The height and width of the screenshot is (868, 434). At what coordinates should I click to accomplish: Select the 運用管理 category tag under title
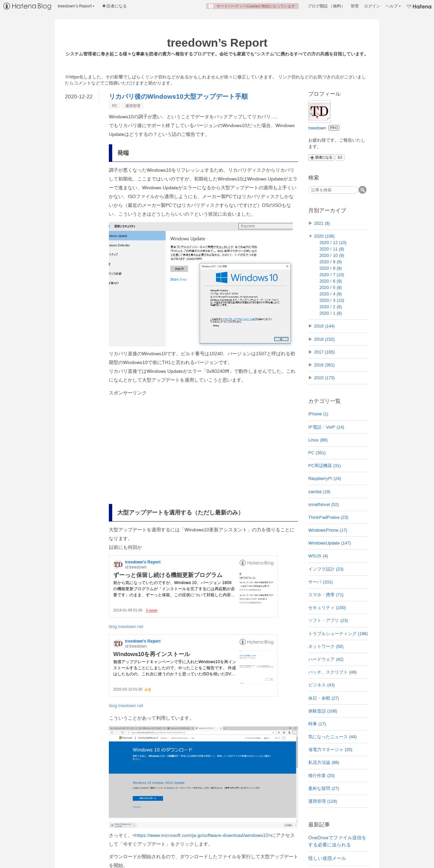click(133, 106)
